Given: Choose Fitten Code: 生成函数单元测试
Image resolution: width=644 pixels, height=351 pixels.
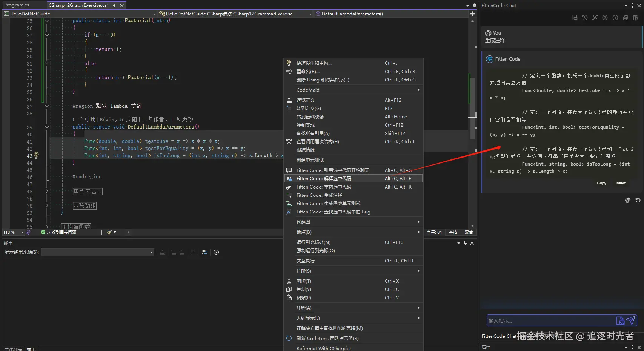Looking at the screenshot, I should [354, 203].
